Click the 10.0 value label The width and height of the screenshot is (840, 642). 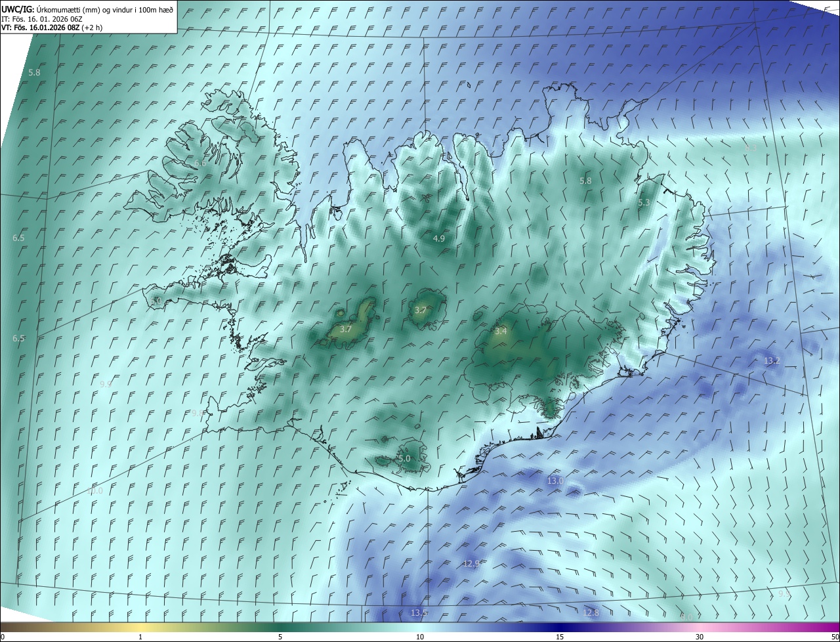[95, 491]
